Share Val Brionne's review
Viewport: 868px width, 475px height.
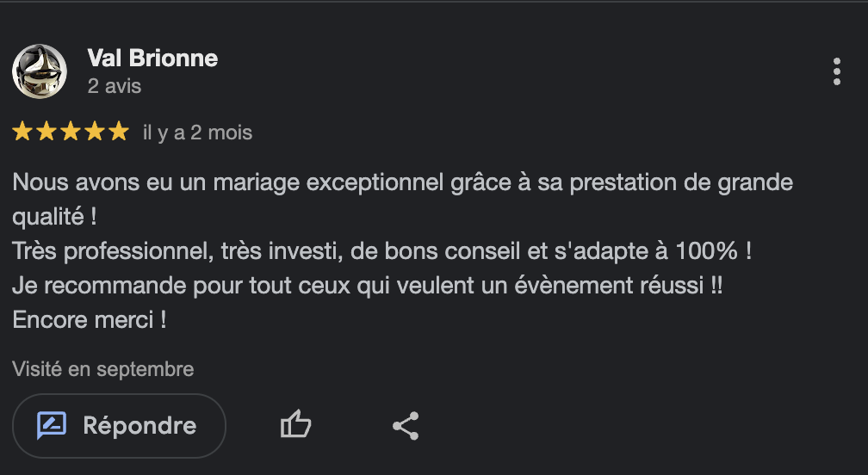[x=406, y=425]
